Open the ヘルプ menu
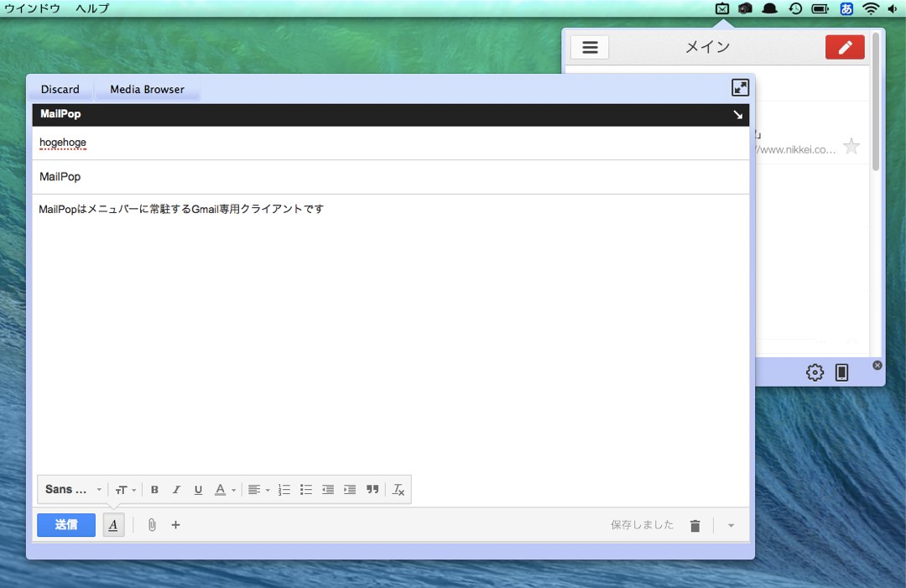 click(92, 8)
